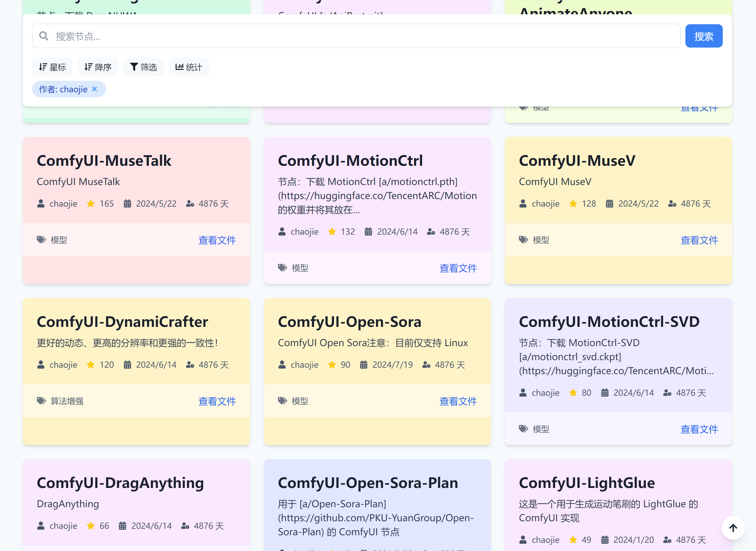Click tag icon beside 算法增强

coord(41,401)
